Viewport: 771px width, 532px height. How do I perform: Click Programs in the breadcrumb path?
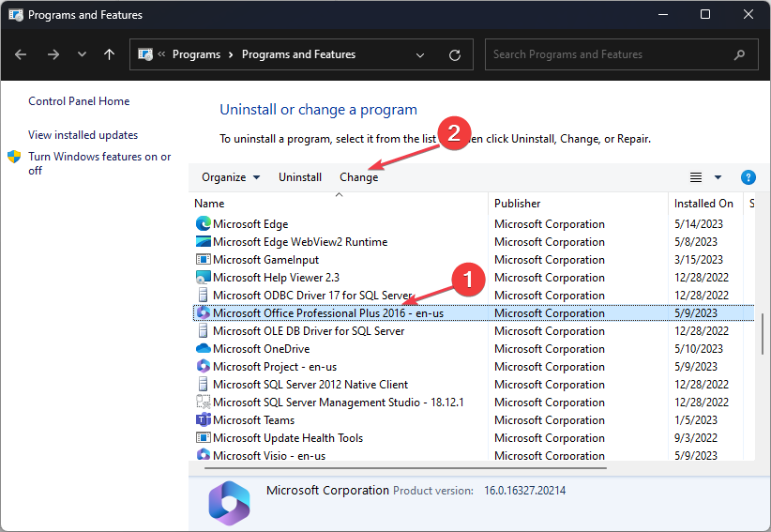point(196,54)
